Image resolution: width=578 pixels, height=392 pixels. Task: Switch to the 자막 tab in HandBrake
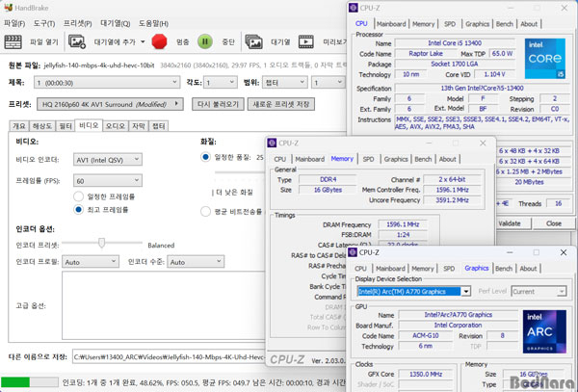[x=139, y=126]
